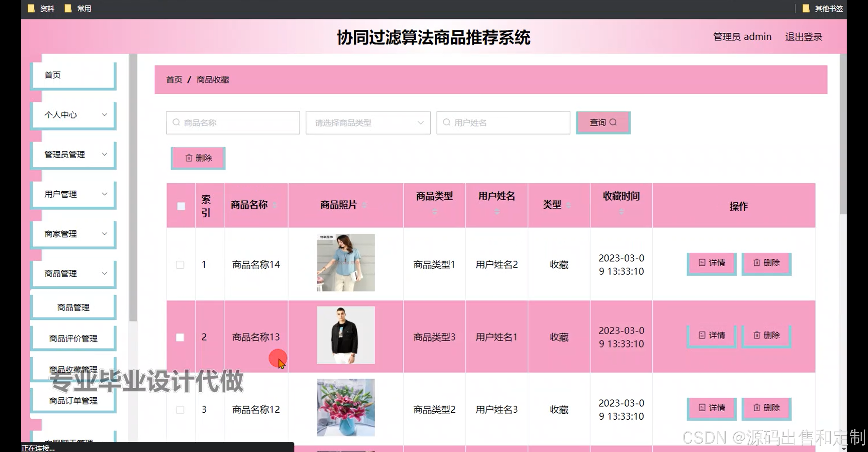868x452 pixels.
Task: Open the 商品订单管理 submenu item
Action: (x=73, y=401)
